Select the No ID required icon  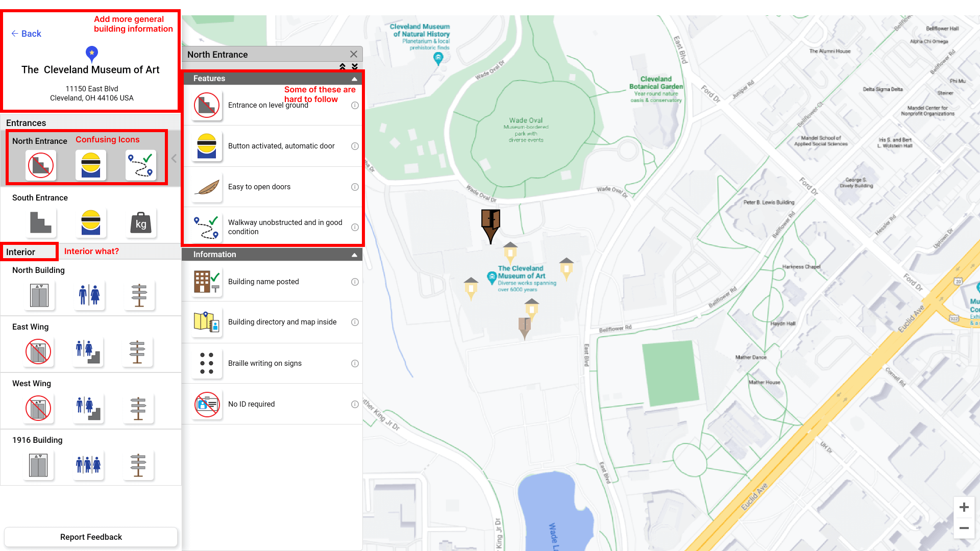tap(207, 404)
